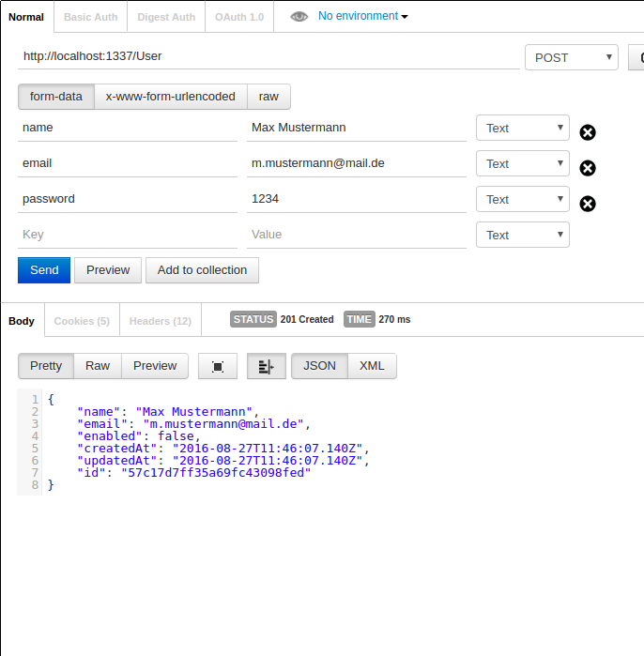
Task: Show the Raw response view
Action: point(98,366)
